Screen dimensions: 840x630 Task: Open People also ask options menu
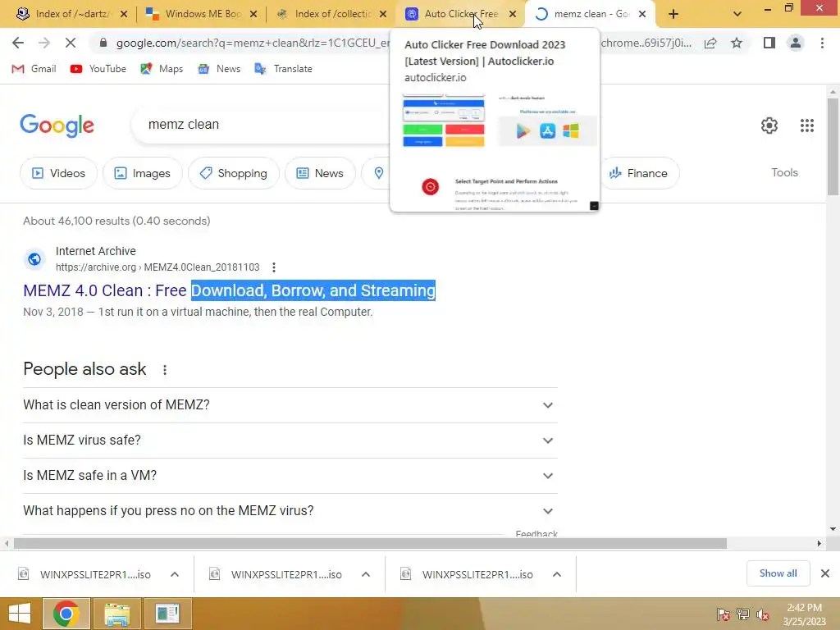[x=165, y=370]
